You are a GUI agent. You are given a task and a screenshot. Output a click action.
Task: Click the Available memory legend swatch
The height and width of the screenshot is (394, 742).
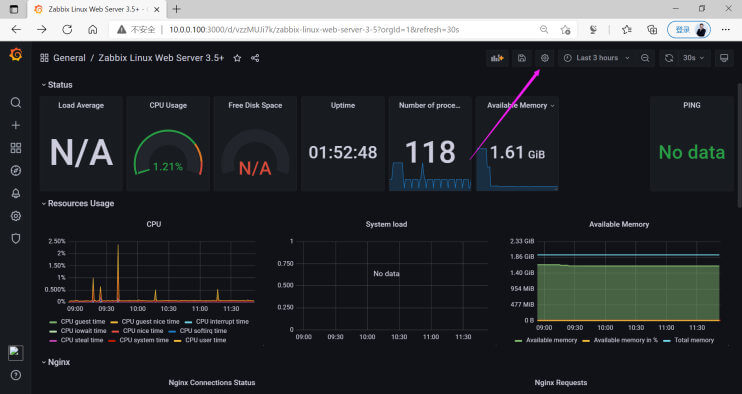tap(518, 341)
